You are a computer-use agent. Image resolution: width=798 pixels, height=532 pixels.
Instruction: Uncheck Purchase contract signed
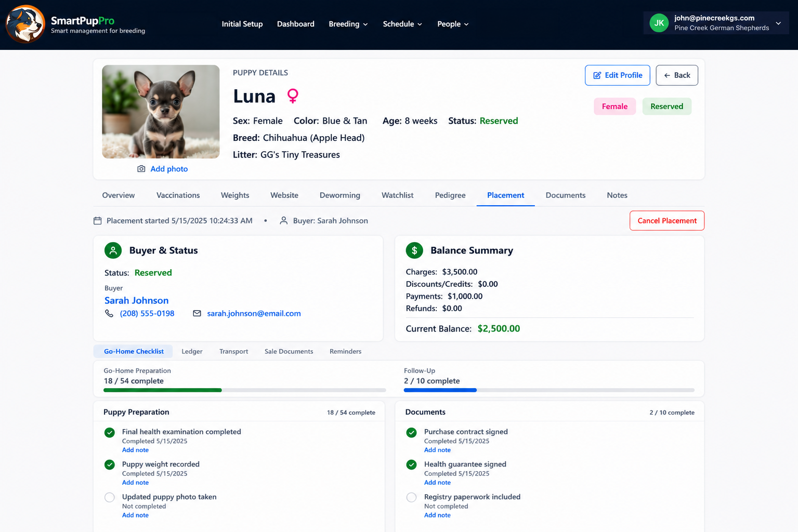point(411,433)
